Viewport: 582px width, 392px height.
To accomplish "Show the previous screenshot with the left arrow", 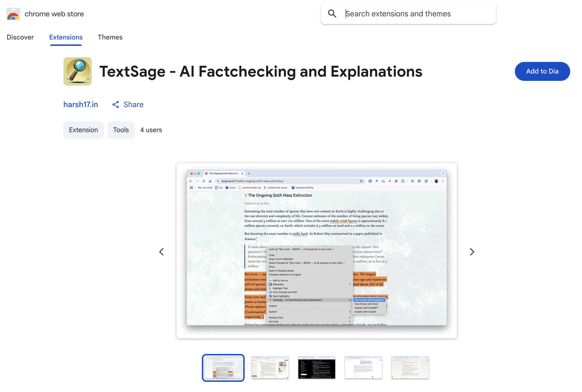I will [x=162, y=252].
